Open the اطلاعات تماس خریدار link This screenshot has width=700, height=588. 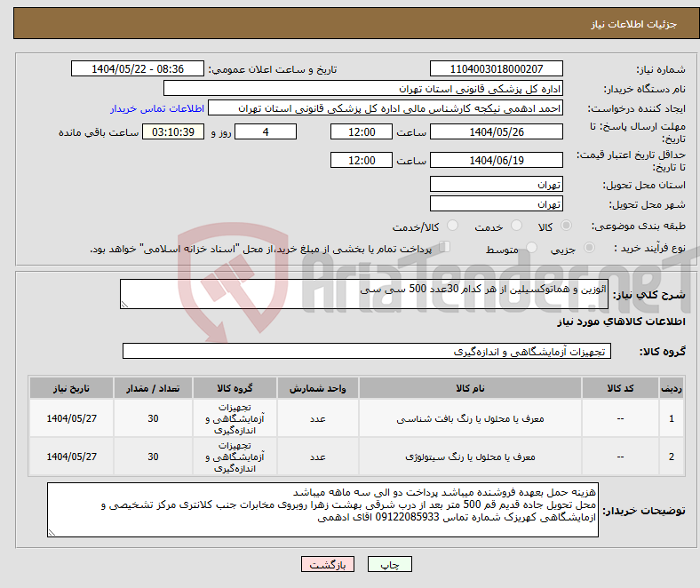pos(157,108)
